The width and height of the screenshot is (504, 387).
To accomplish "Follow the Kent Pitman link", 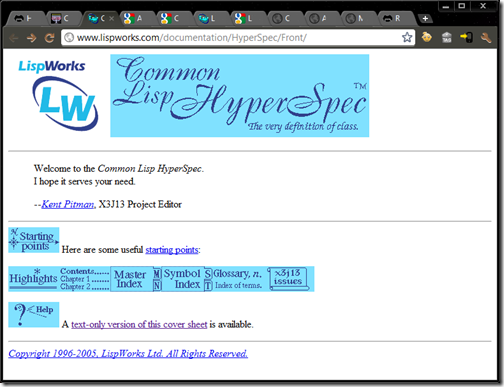I will point(68,204).
